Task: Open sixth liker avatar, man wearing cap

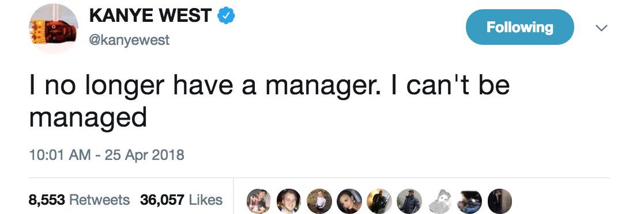Action: pos(409,201)
